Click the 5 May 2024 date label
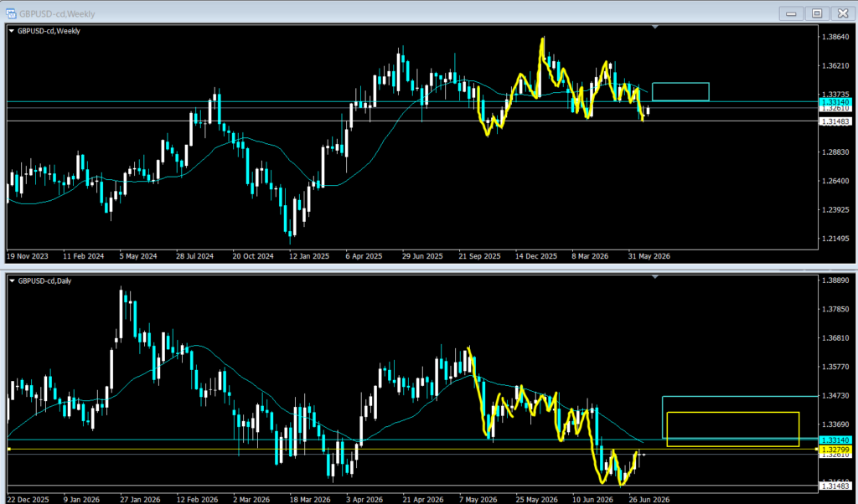 (138, 256)
